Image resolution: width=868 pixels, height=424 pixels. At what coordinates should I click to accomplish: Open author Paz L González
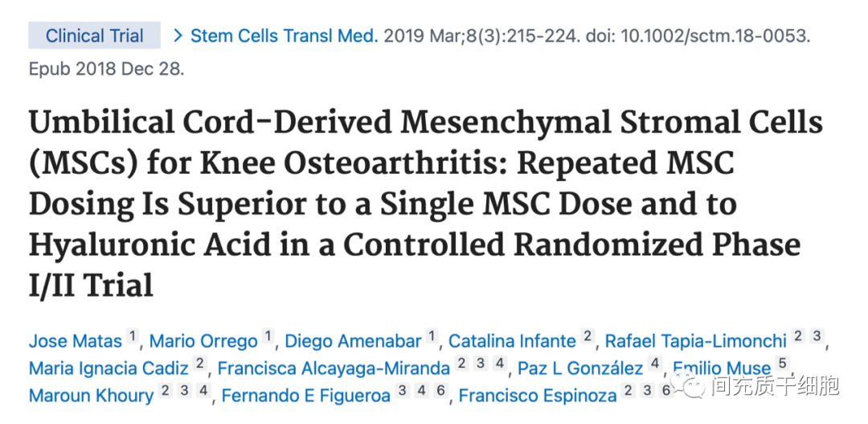pos(581,368)
